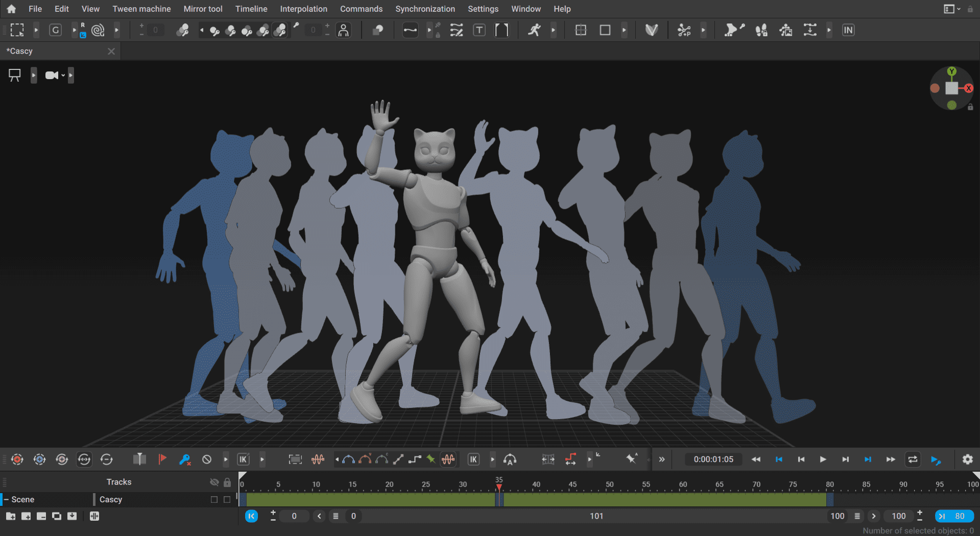Toggle looping playback
980x536 pixels.
913,459
